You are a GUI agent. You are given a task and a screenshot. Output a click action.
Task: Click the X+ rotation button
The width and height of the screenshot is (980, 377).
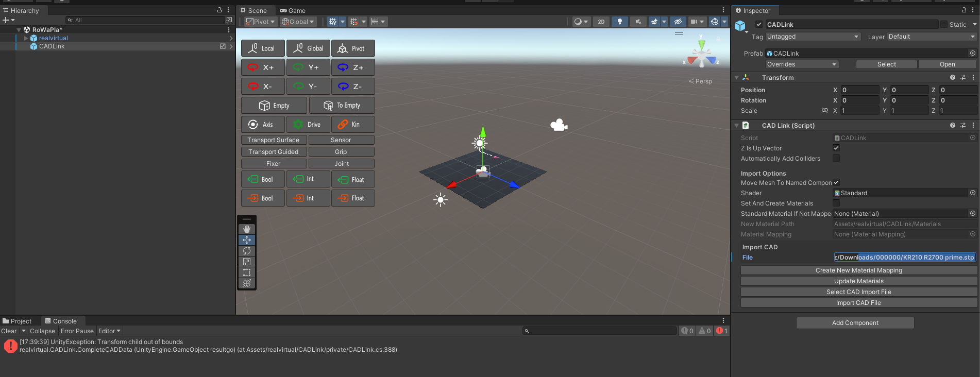(263, 67)
